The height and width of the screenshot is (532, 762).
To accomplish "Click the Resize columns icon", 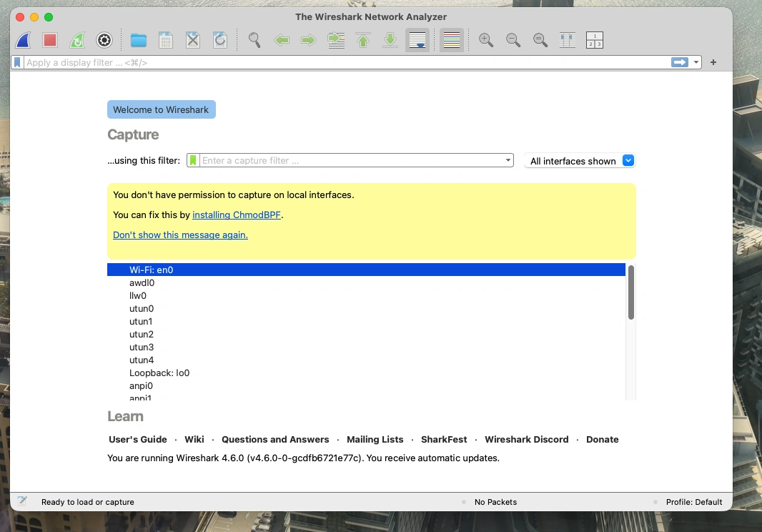I will click(x=568, y=40).
